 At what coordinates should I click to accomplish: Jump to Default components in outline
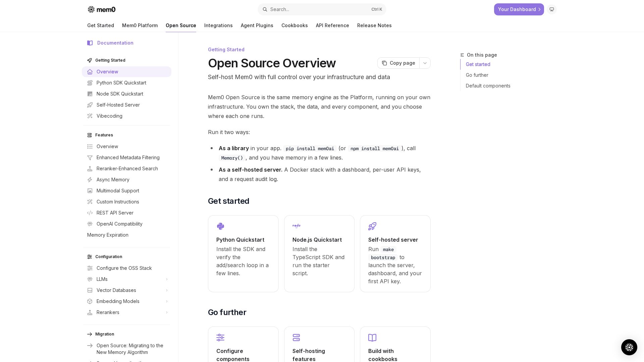pos(488,86)
